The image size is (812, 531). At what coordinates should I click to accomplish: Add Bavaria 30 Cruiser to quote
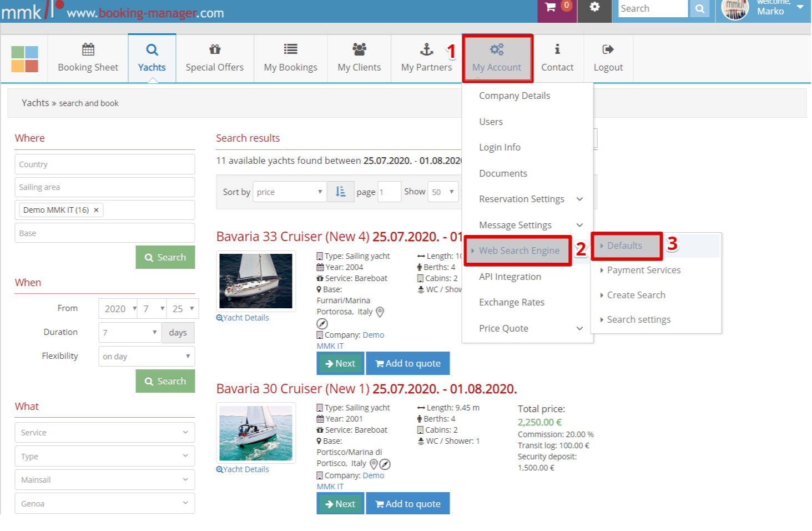pos(408,504)
